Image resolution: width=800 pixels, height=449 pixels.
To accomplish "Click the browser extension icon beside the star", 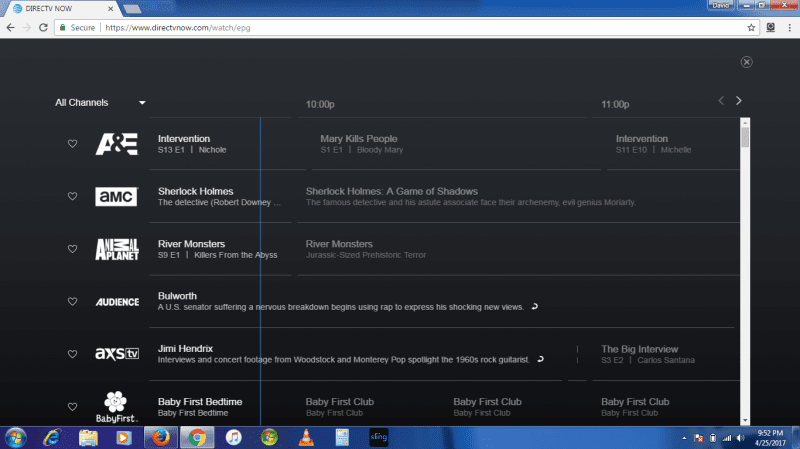I will click(x=770, y=28).
